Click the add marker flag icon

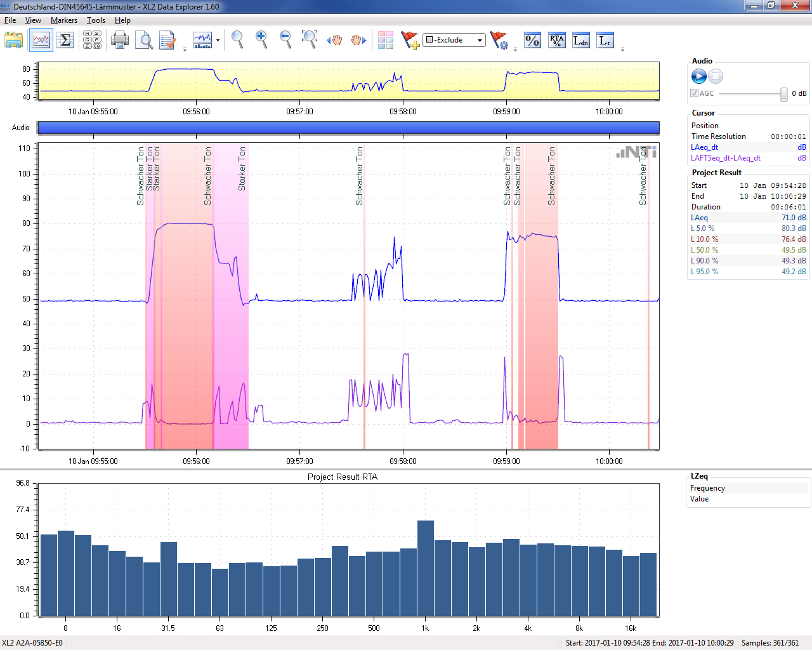coord(410,41)
